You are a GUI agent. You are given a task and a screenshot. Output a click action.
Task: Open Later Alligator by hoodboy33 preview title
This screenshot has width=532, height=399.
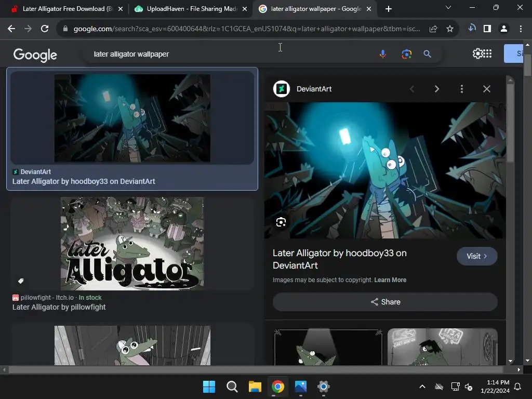340,259
